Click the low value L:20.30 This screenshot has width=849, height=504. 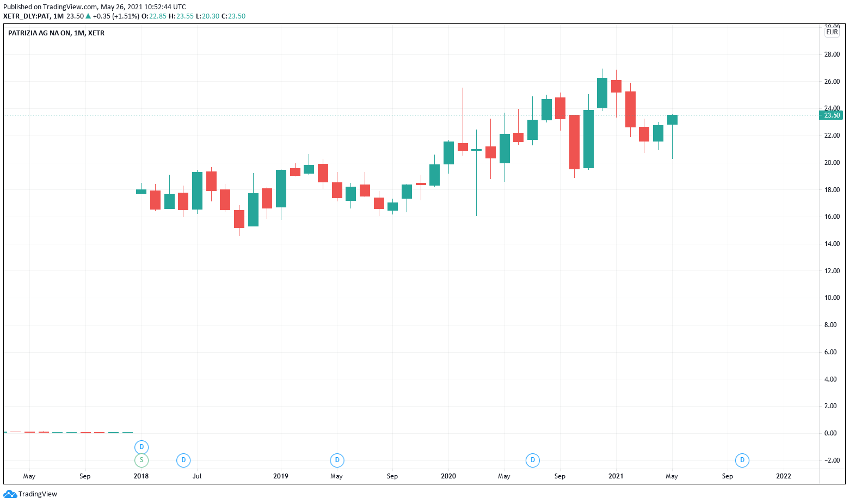(208, 16)
